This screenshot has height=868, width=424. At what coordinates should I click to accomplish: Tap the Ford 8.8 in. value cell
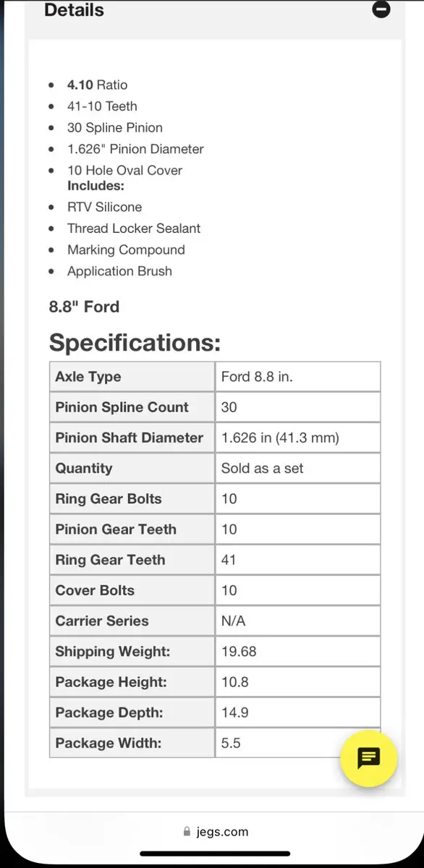pos(298,377)
